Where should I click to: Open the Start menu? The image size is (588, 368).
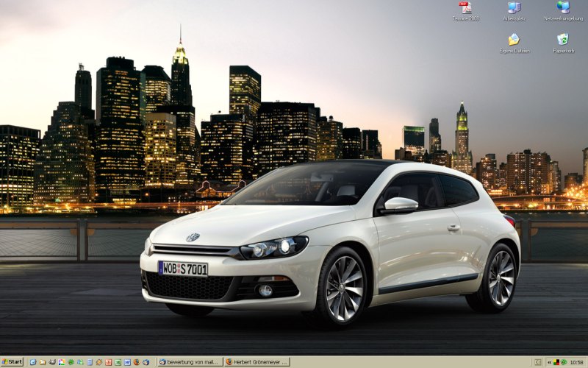[12, 362]
